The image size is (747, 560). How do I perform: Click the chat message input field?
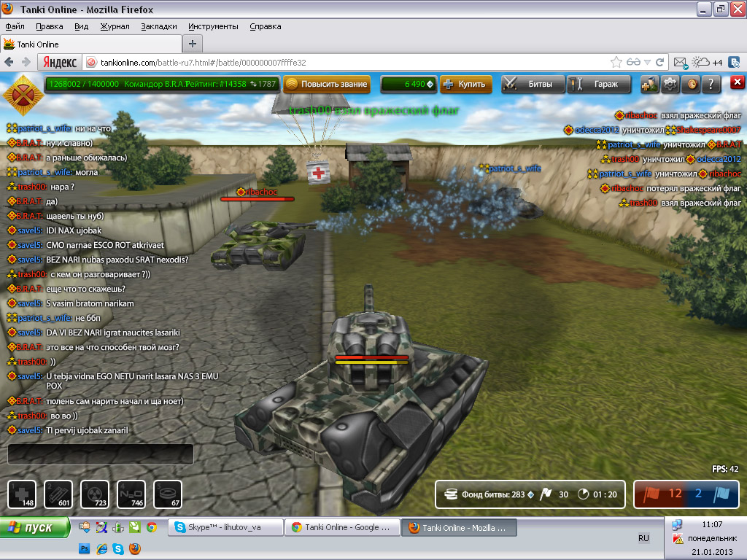101,454
